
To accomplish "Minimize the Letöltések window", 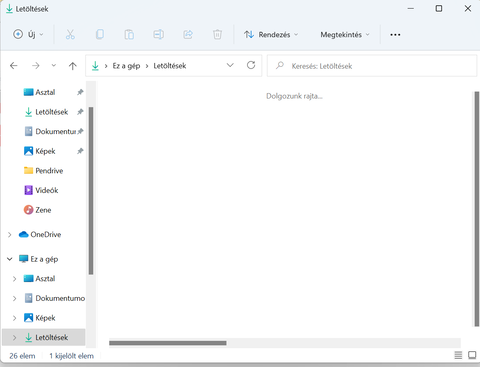I will coord(411,8).
